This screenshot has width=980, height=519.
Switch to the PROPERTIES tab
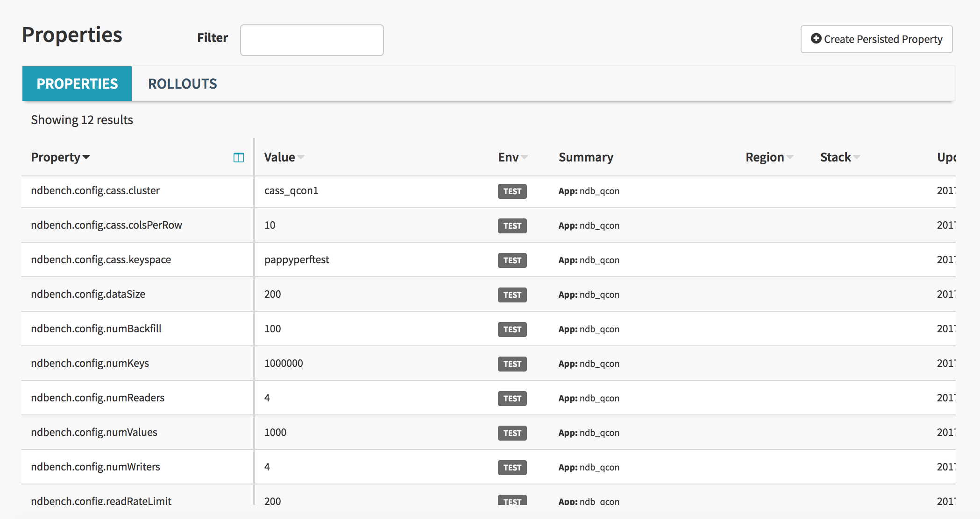[77, 84]
